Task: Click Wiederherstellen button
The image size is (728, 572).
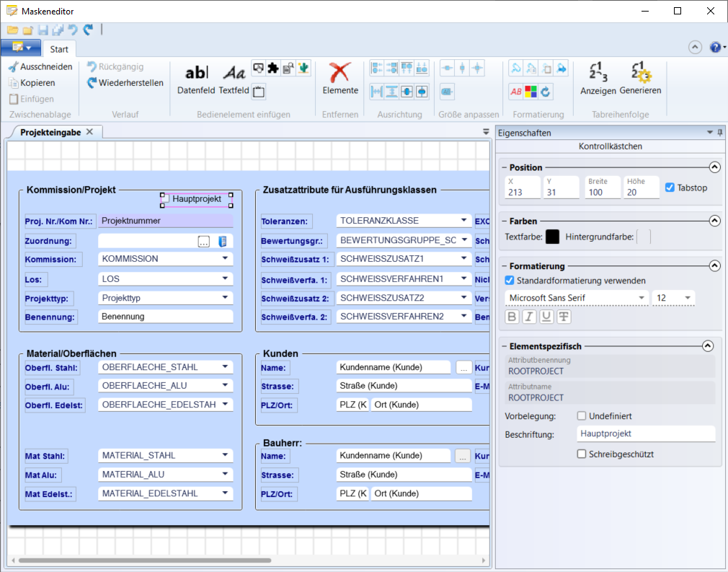Action: [125, 83]
